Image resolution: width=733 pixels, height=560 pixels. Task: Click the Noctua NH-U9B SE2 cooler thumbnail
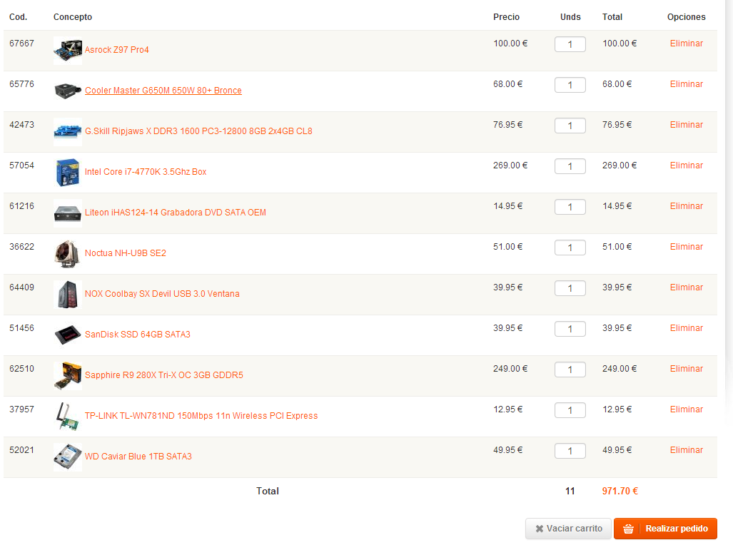coord(68,254)
